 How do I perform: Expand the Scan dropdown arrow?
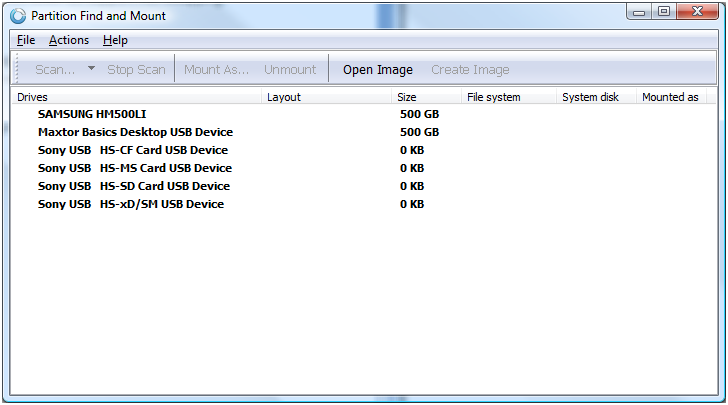point(91,69)
